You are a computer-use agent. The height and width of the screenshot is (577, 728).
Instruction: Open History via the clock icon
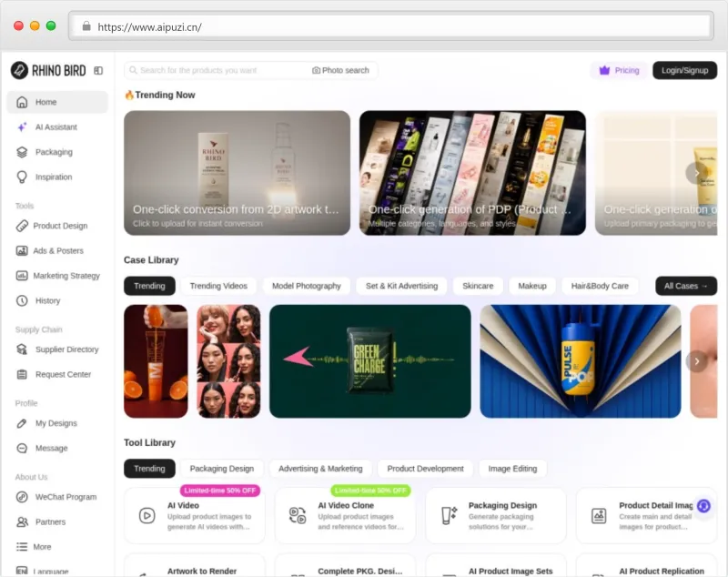22,301
